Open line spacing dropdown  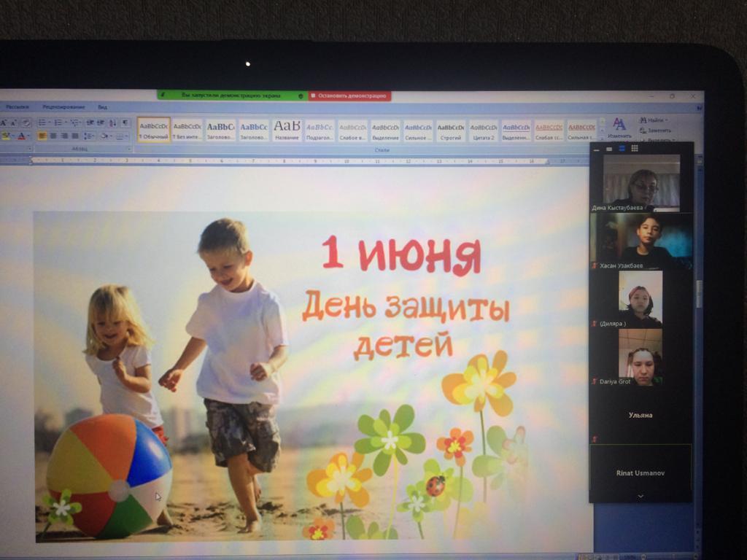89,136
